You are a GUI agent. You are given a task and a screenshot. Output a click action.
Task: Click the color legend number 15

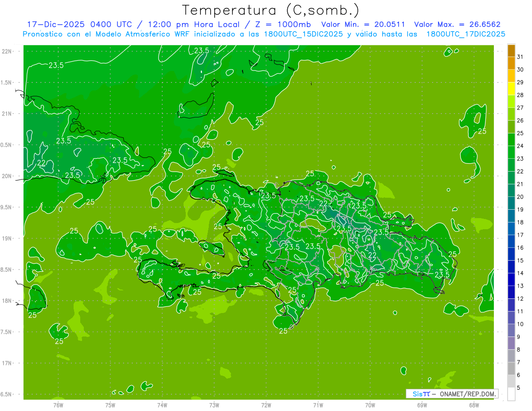coord(520,261)
